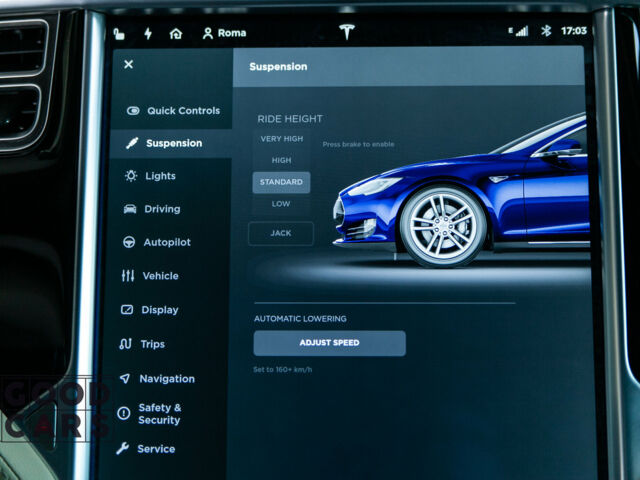The image size is (640, 480).
Task: Tap the clock showing 17:03
Action: (574, 31)
